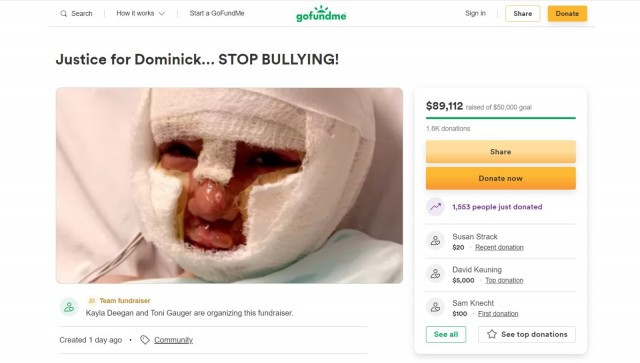640x363 pixels.
Task: Click the Community tag icon
Action: (144, 340)
